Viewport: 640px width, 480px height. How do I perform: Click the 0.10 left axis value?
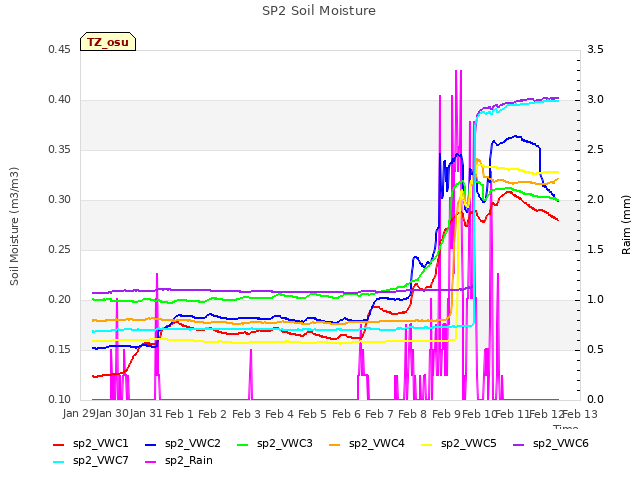(60, 400)
